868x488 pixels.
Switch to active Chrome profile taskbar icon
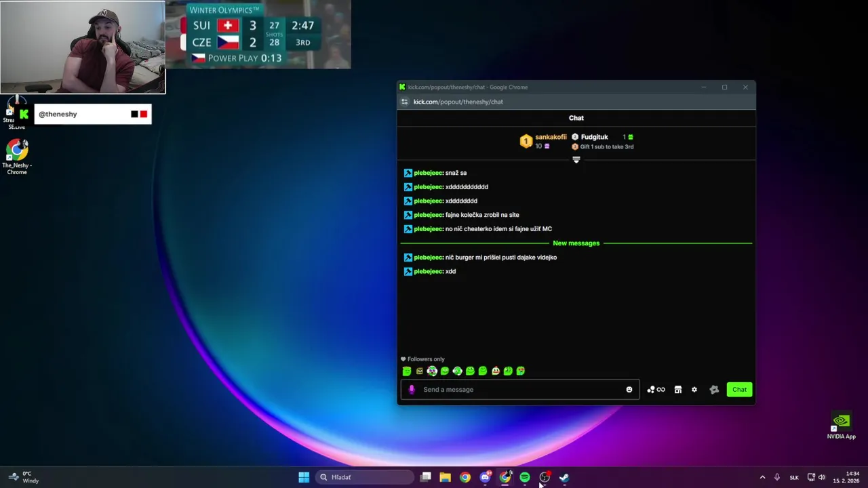tap(505, 477)
